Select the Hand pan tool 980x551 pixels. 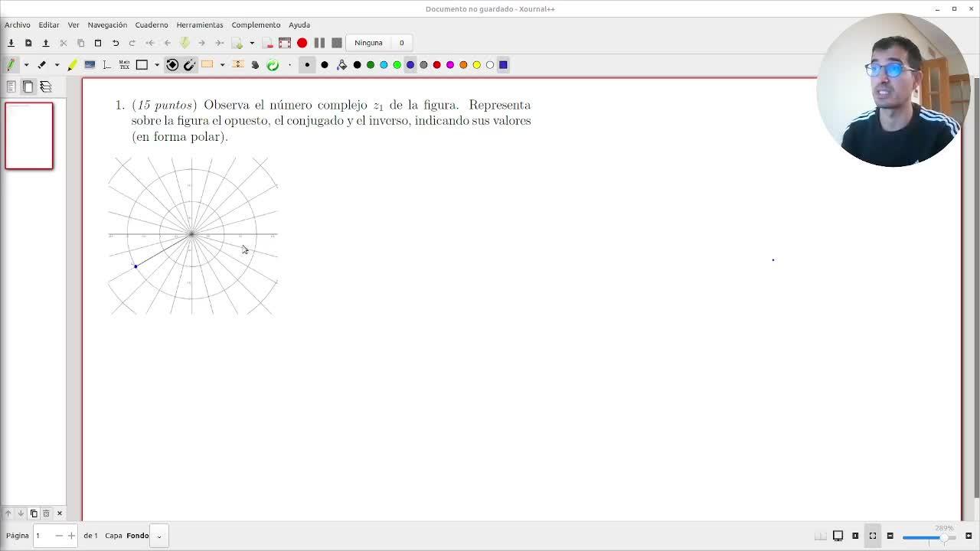click(x=256, y=65)
